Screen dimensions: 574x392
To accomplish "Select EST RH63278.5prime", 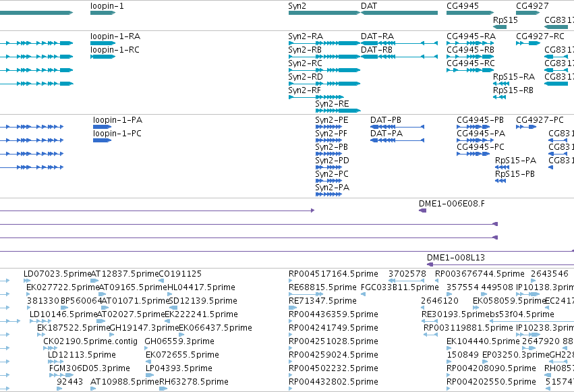I will (163, 389).
